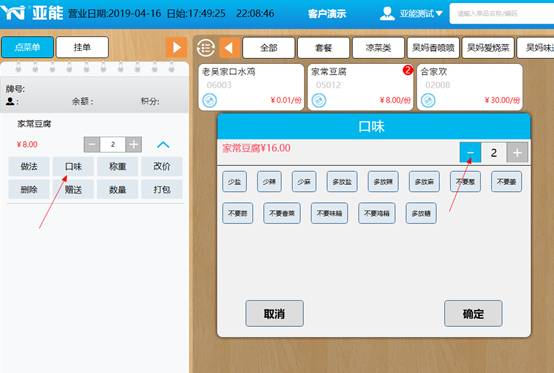
Task: Click the 亚能 logo in the header
Action: coord(32,13)
